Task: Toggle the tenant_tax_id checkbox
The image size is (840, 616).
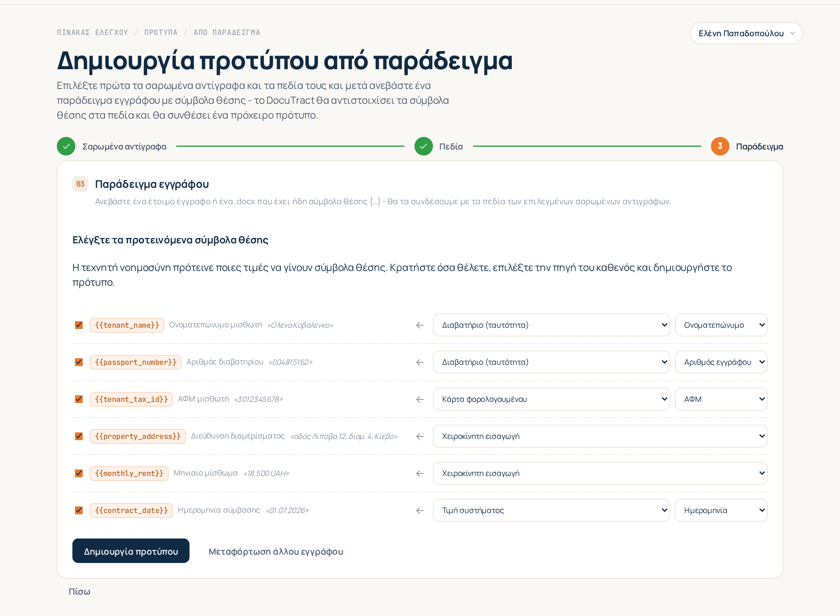Action: [x=79, y=399]
